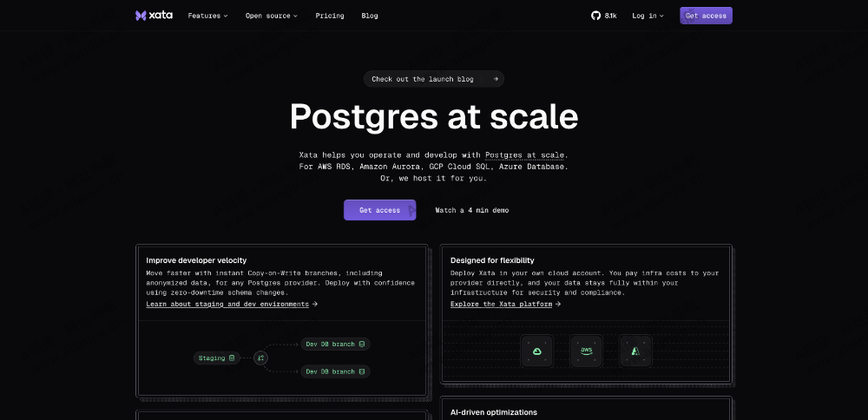Image resolution: width=868 pixels, height=420 pixels.
Task: Click the lower Dev DB branch pill
Action: tap(335, 371)
